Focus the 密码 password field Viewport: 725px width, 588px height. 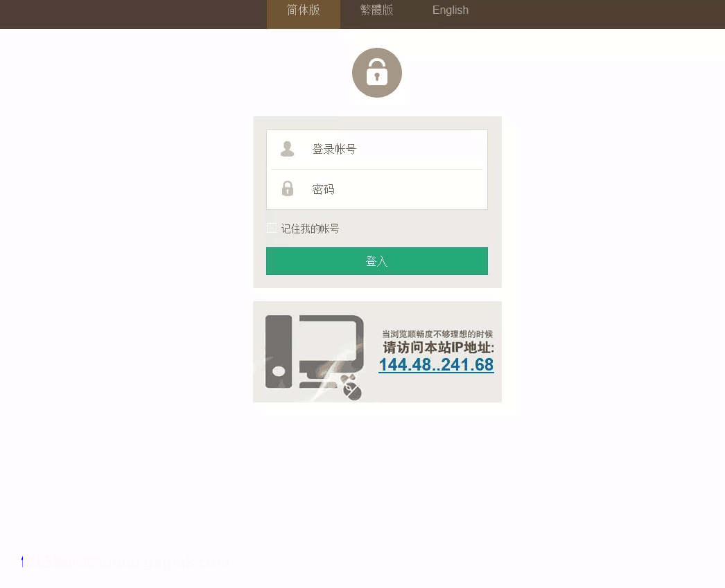377,189
